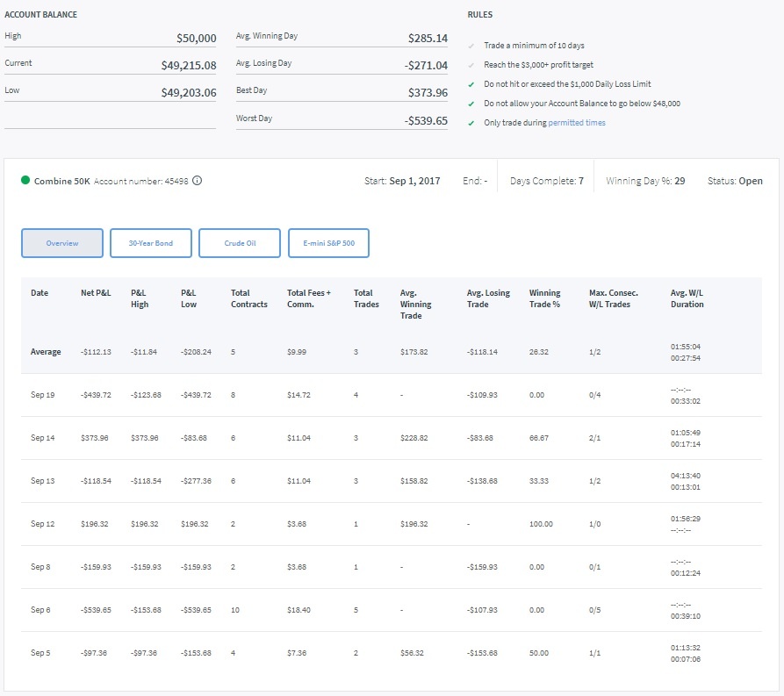The image size is (784, 696).
Task: Open the permitted times link
Action: point(577,123)
